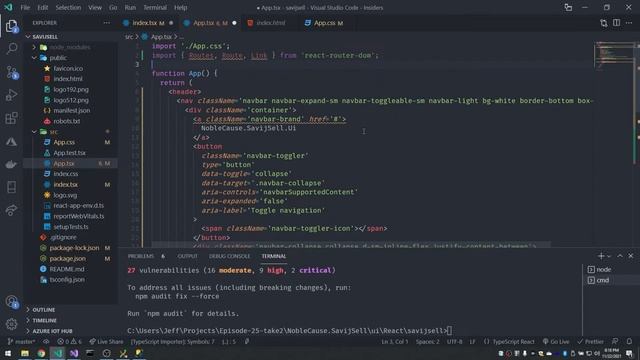
Task: Close the terminal panel
Action: click(631, 256)
